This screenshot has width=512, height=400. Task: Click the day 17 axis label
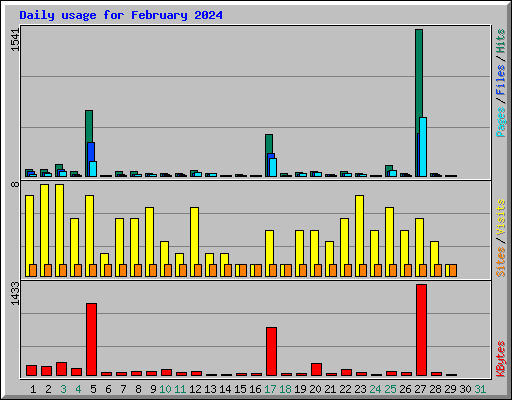tap(270, 389)
